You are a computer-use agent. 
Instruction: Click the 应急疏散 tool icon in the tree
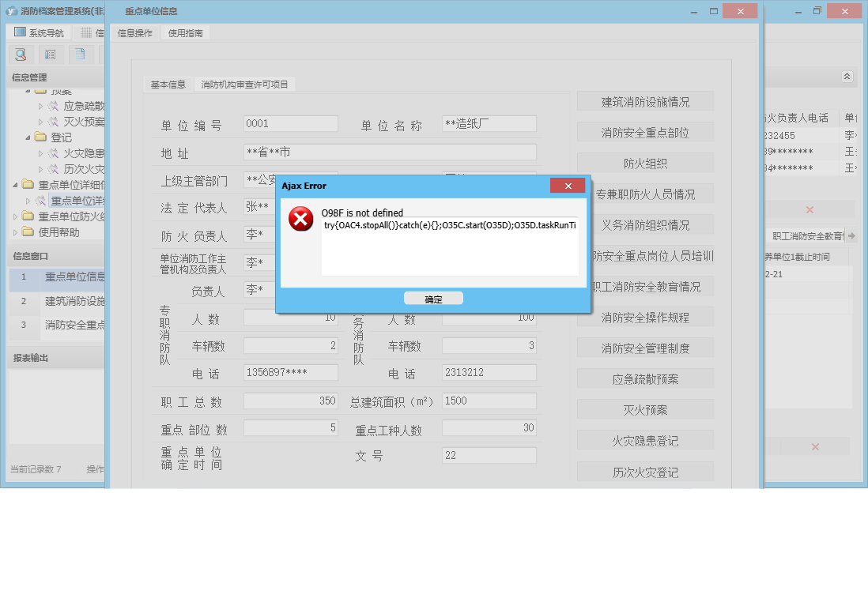[x=55, y=107]
